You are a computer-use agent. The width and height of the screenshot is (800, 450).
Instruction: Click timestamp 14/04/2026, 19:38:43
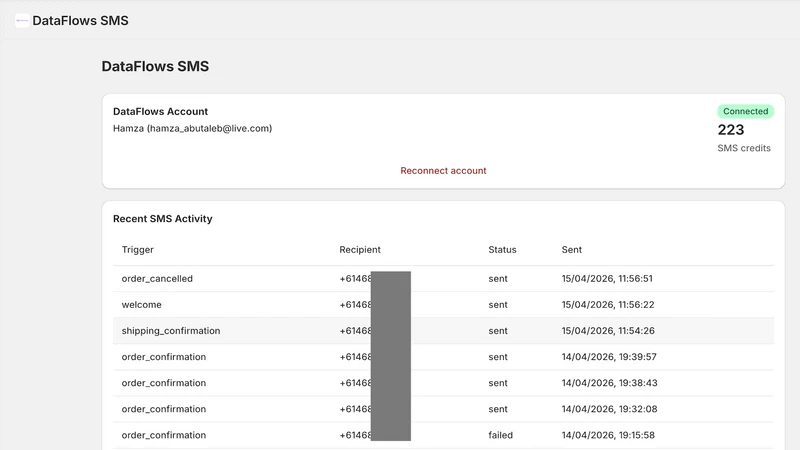(609, 383)
